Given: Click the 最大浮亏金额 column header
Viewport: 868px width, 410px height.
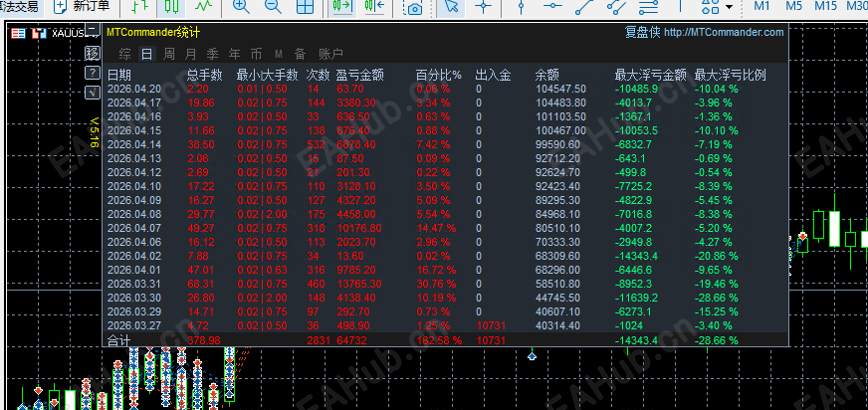Looking at the screenshot, I should coord(651,75).
